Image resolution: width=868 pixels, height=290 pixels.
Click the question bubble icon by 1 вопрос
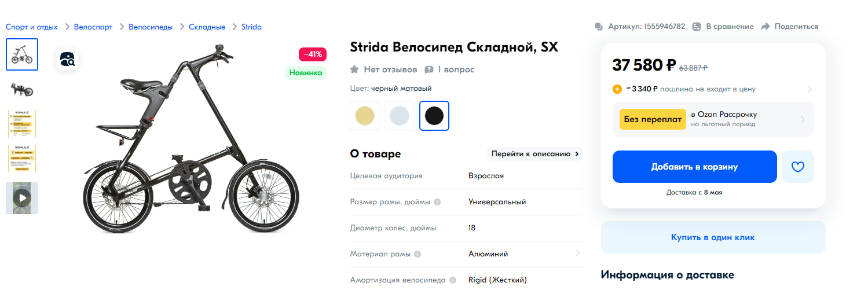point(429,69)
